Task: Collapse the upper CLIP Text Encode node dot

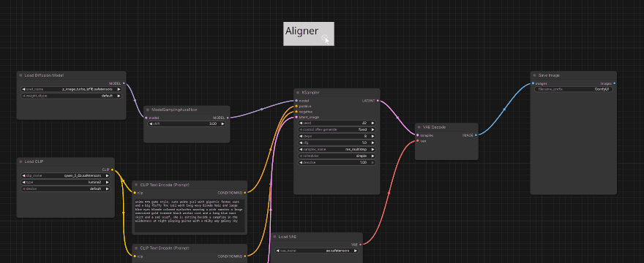Action: 136,185
